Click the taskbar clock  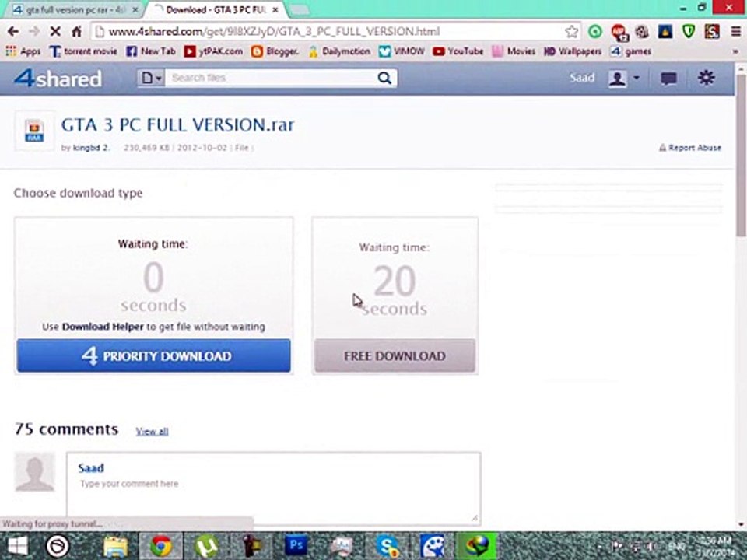coord(717,546)
